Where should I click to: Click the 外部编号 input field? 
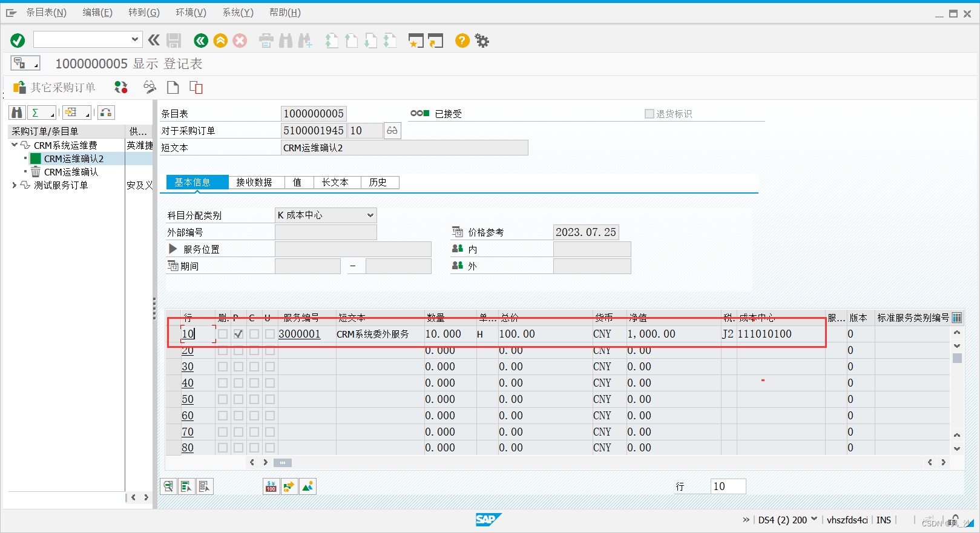coord(326,232)
